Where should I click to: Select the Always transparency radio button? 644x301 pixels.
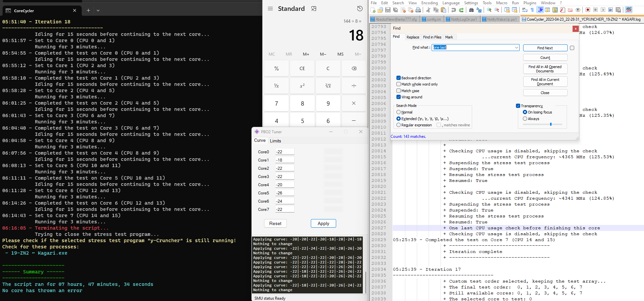point(525,119)
